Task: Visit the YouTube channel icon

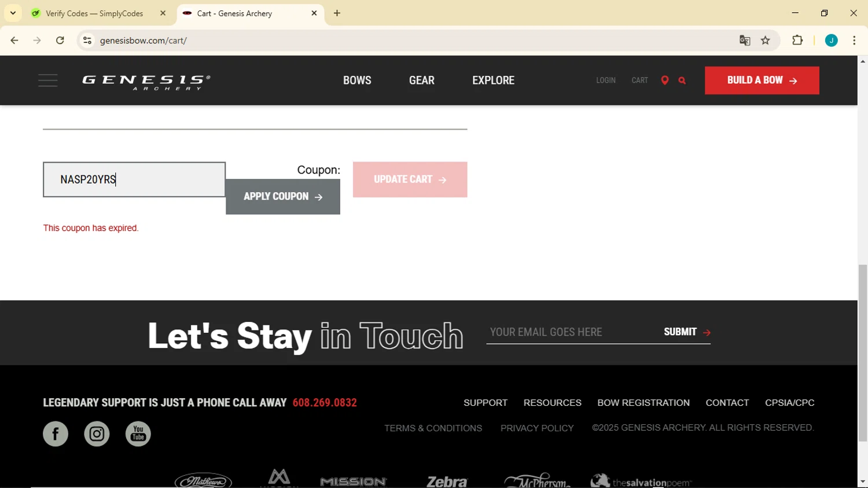Action: 138,434
